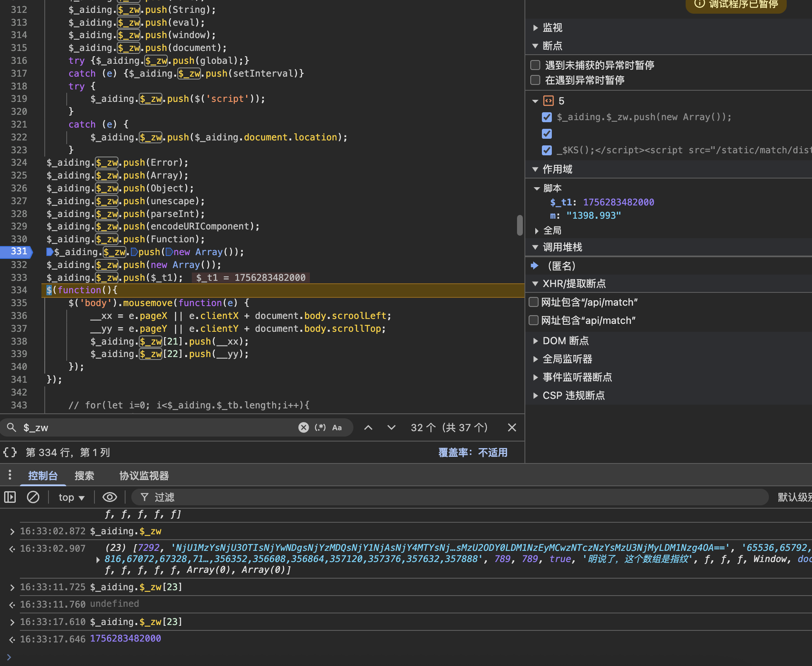Image resolution: width=812 pixels, height=666 pixels.
Task: Enable pause on uncaught exceptions checkbox
Action: click(535, 65)
